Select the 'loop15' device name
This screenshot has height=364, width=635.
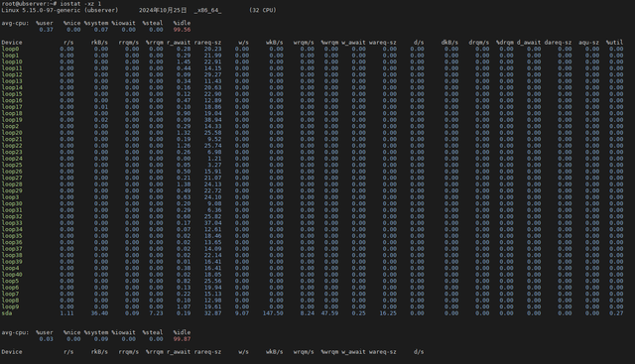pyautogui.click(x=12, y=94)
